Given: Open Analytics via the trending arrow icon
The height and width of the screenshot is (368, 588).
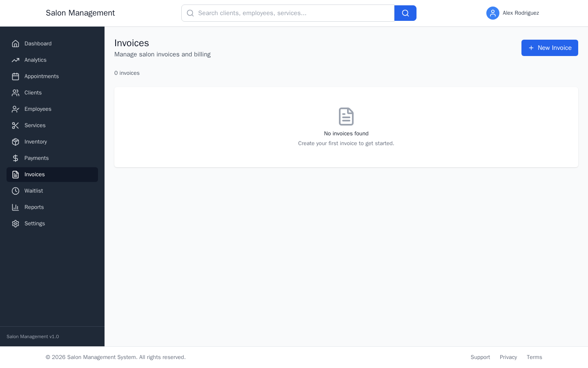Looking at the screenshot, I should pos(16,60).
